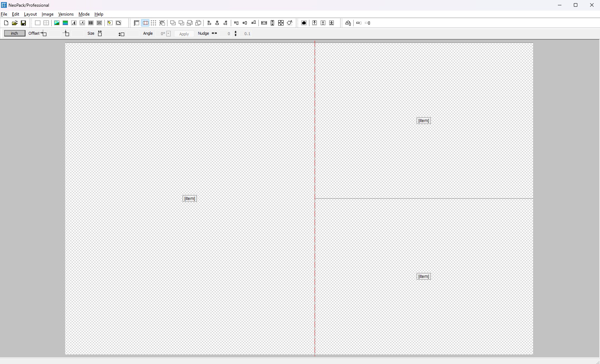The image size is (600, 364).
Task: Align selected items to the right edge
Action: tap(225, 23)
